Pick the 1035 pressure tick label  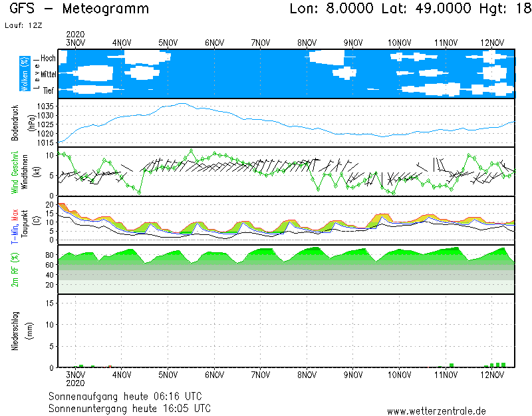click(x=45, y=106)
